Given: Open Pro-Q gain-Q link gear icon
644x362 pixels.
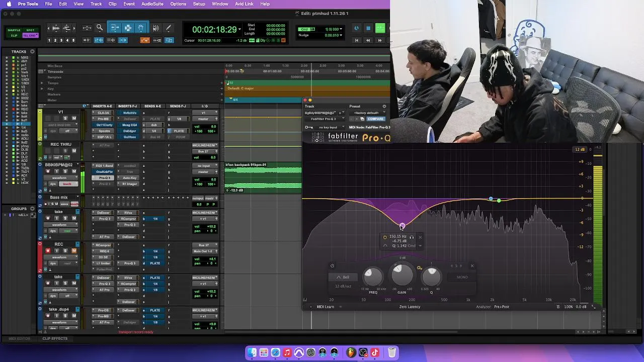Looking at the screenshot, I should [420, 268].
